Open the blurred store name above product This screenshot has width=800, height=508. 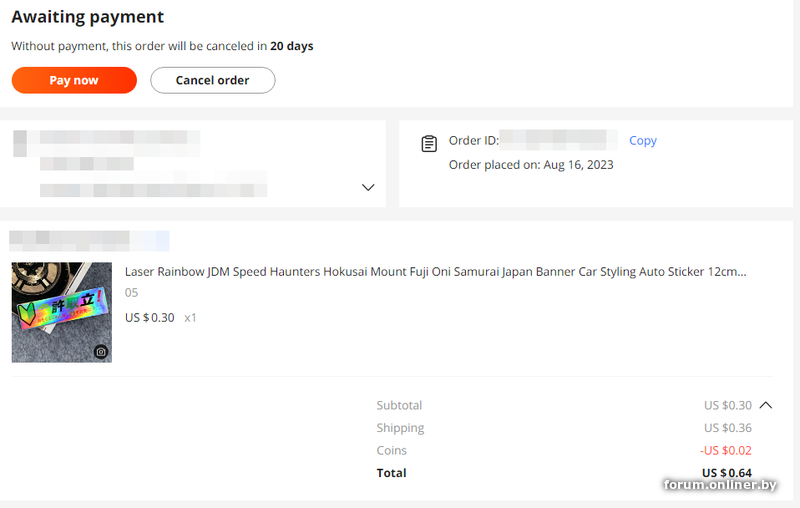coord(88,240)
